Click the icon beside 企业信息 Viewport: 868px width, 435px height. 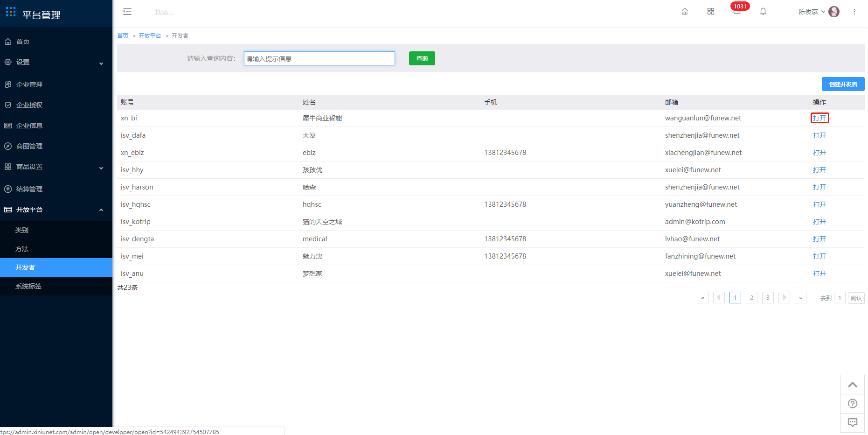tap(8, 126)
